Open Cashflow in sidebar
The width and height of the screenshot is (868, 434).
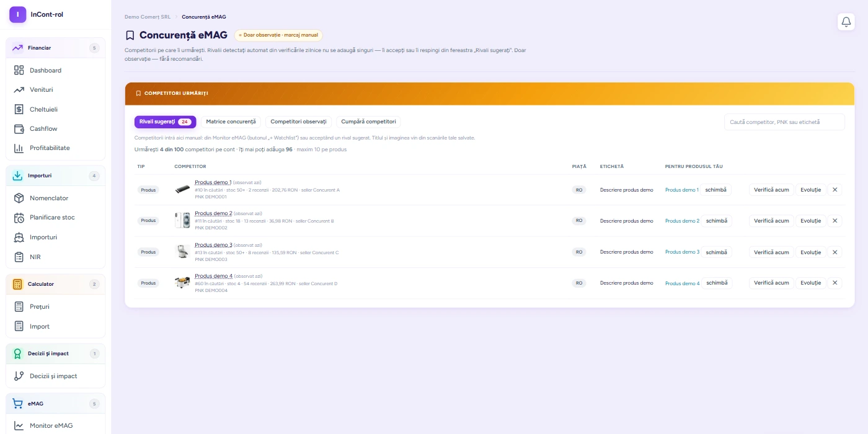pos(56,128)
